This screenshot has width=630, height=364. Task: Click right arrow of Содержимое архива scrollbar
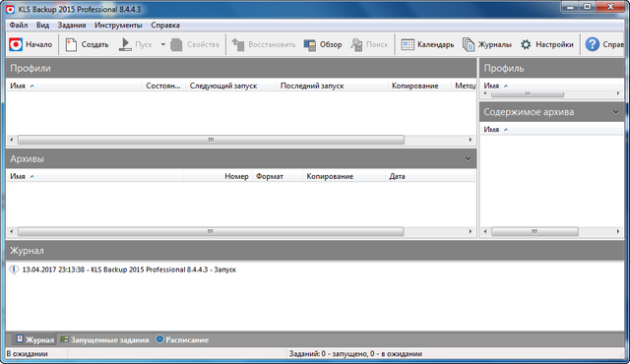pos(618,231)
